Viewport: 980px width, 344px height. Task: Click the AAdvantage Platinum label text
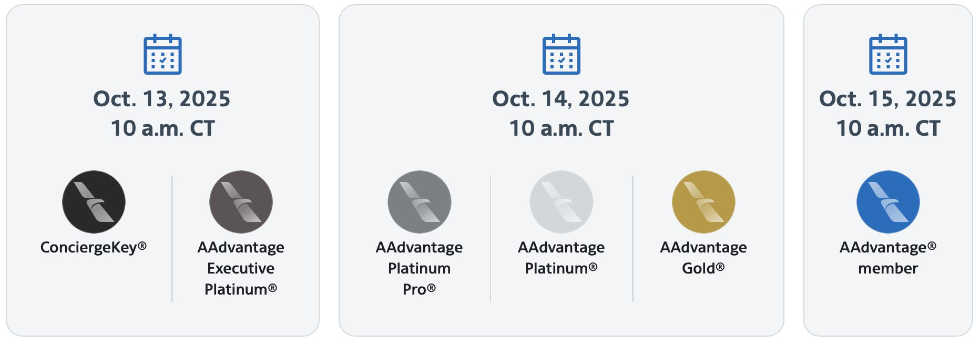pos(561,258)
